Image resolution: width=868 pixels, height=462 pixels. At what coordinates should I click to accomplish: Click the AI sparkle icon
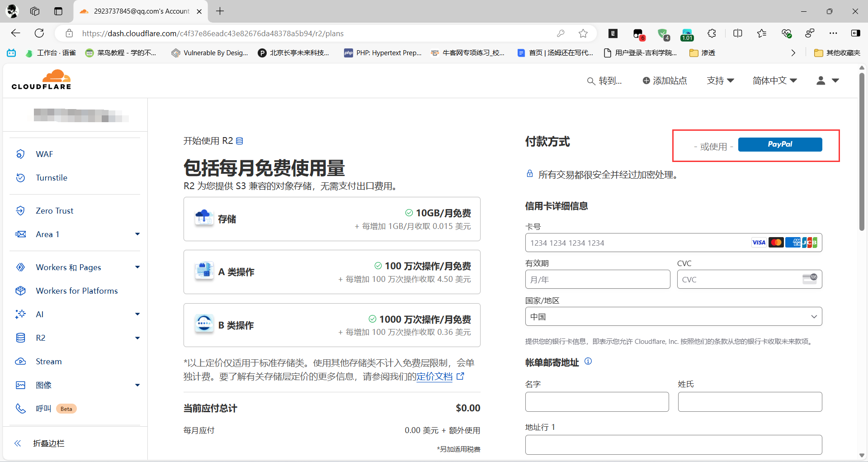[x=20, y=314]
